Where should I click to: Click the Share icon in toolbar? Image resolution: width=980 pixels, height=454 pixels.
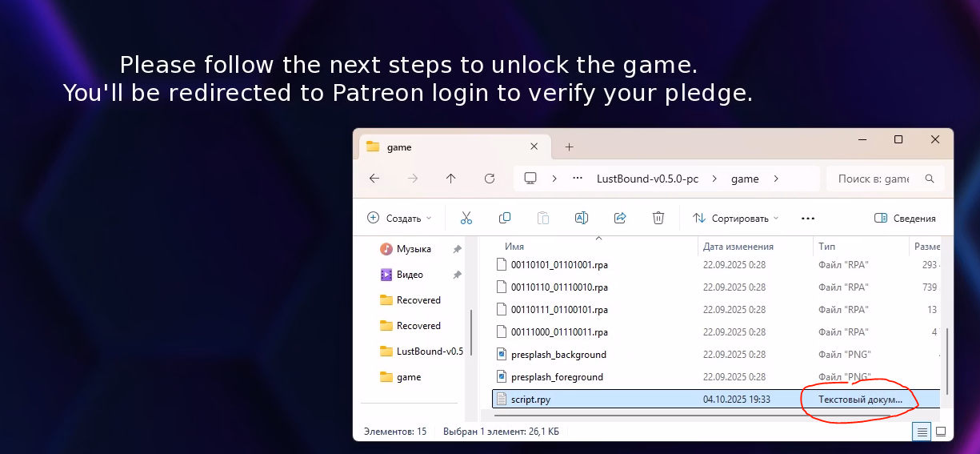coord(620,218)
